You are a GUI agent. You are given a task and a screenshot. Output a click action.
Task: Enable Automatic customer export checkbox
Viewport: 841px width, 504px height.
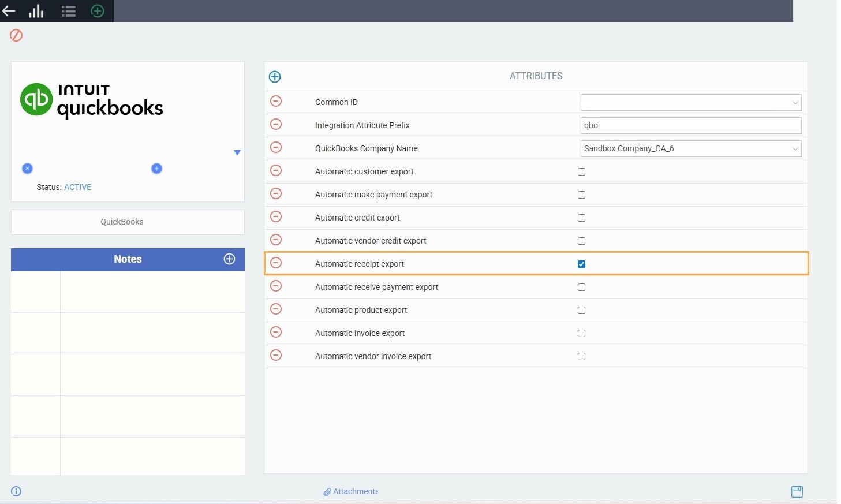581,171
